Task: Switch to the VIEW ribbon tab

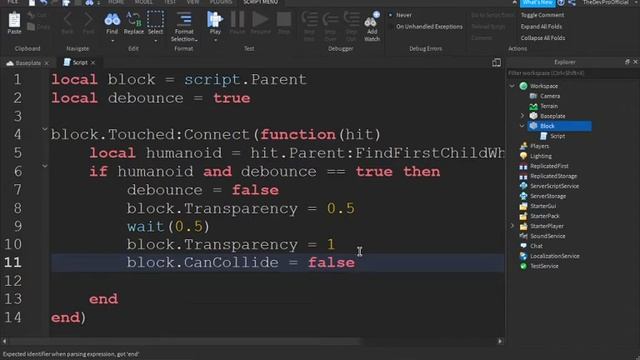Action: [x=193, y=2]
